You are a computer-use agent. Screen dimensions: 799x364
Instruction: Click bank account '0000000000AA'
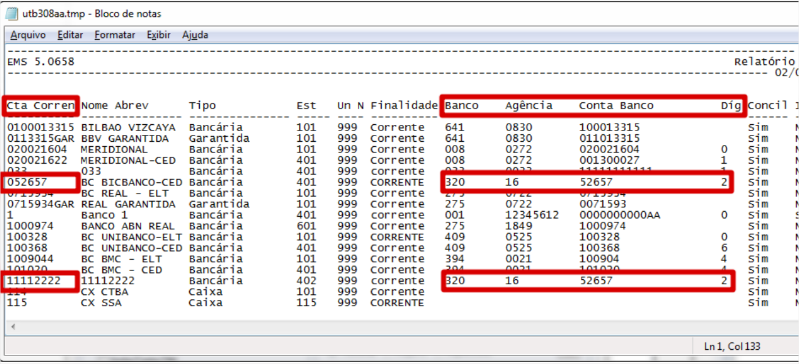point(619,215)
